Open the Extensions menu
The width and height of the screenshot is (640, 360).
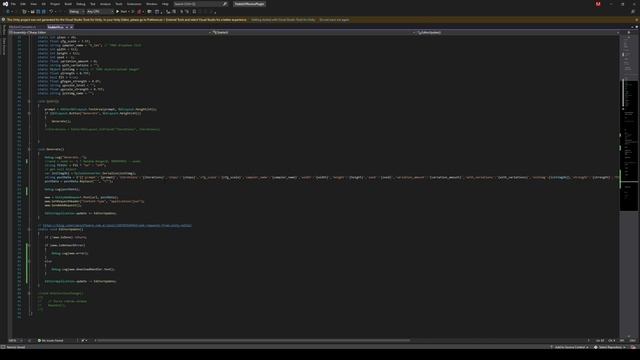134,4
